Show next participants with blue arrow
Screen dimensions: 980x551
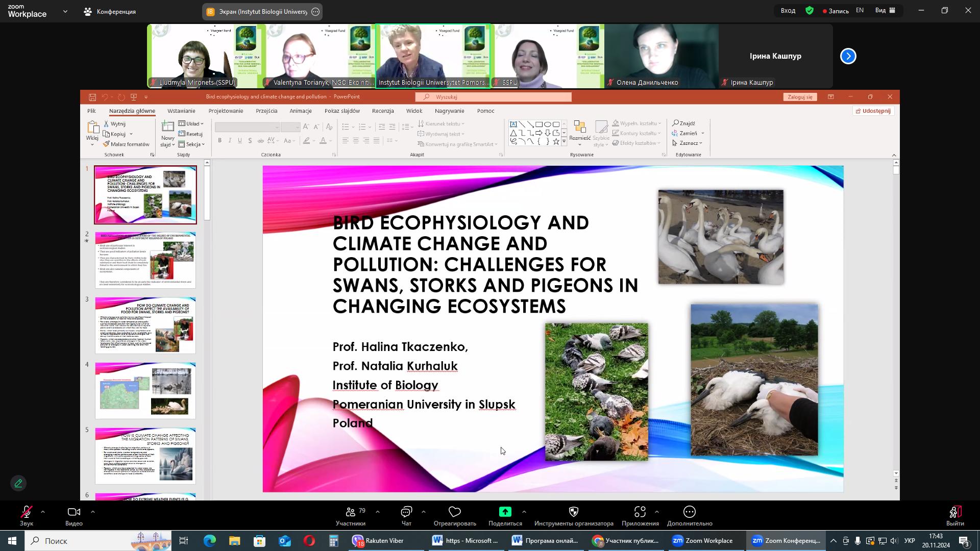click(x=848, y=56)
